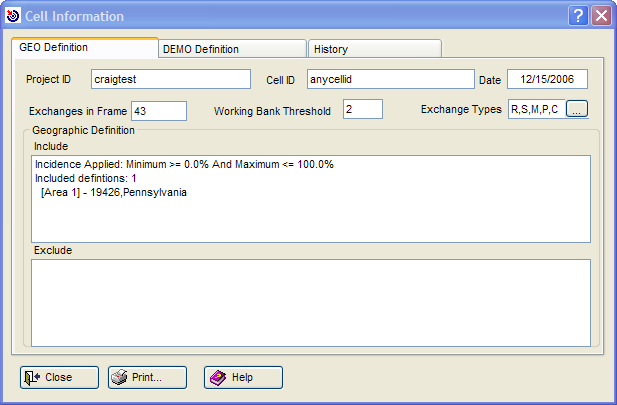Close the Cell Information window with the red X

pyautogui.click(x=601, y=16)
